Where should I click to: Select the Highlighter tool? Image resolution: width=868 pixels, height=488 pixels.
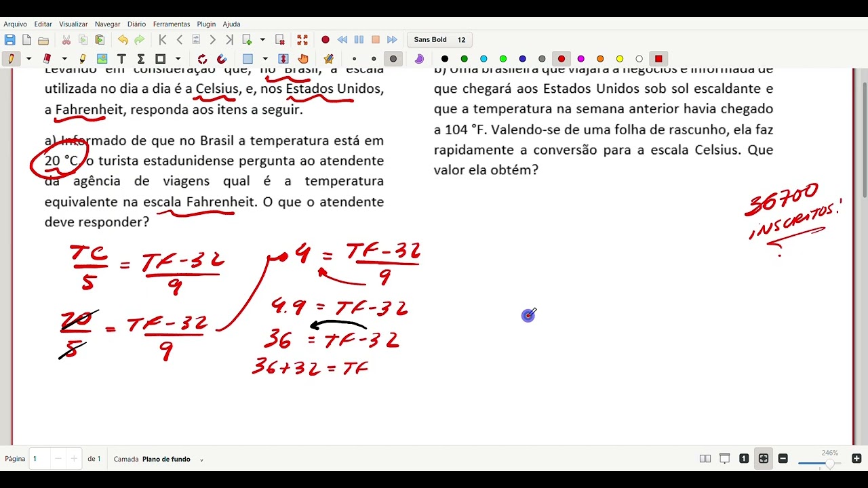click(x=83, y=59)
